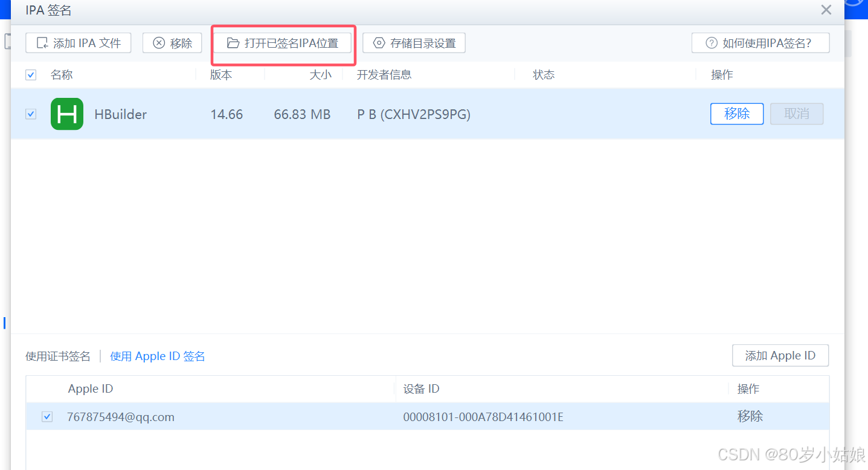This screenshot has height=470, width=868.
Task: Open 添加 IPA 文件 to import a file
Action: pyautogui.click(x=78, y=42)
